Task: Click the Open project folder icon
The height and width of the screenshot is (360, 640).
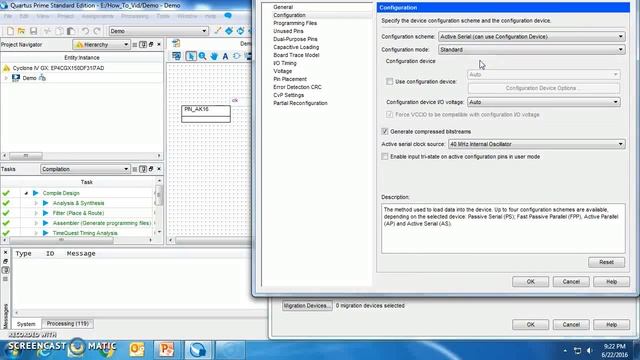Action: (x=21, y=31)
